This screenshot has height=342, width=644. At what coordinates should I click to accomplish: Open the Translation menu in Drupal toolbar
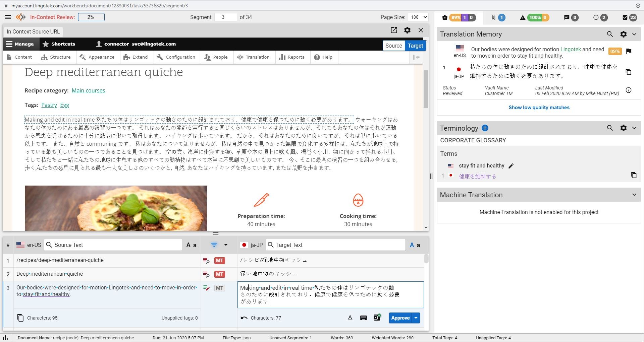[253, 57]
